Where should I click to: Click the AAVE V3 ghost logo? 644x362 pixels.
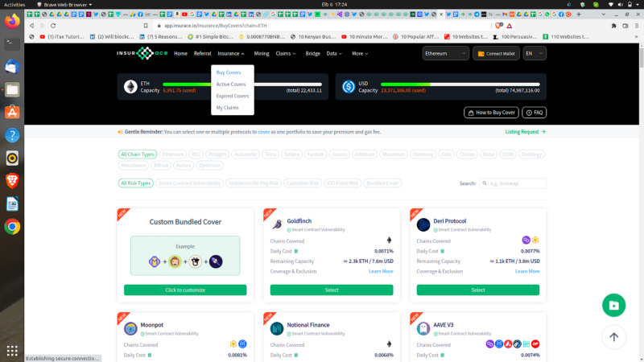click(x=423, y=328)
